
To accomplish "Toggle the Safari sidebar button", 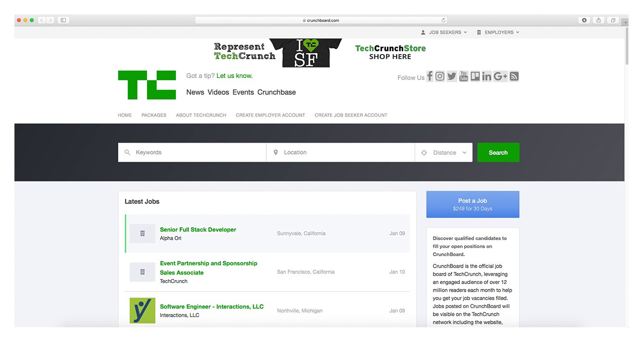I will click(63, 20).
